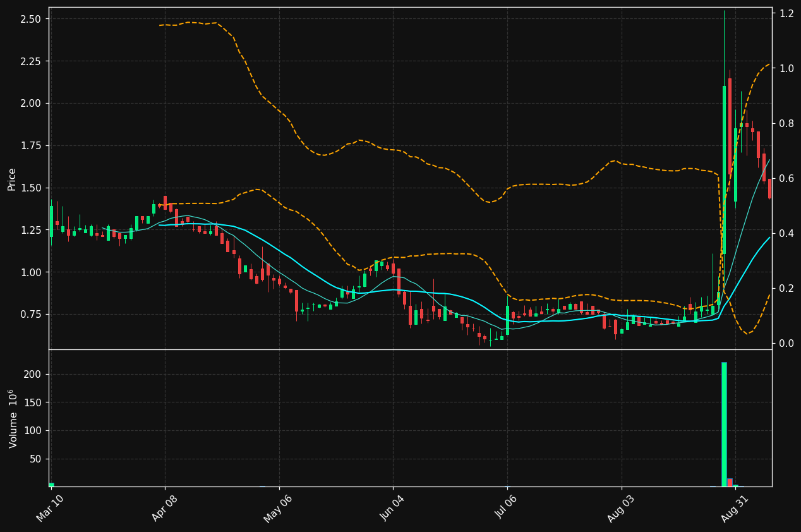Click the Price axis title
The height and width of the screenshot is (532, 801).
pos(11,179)
